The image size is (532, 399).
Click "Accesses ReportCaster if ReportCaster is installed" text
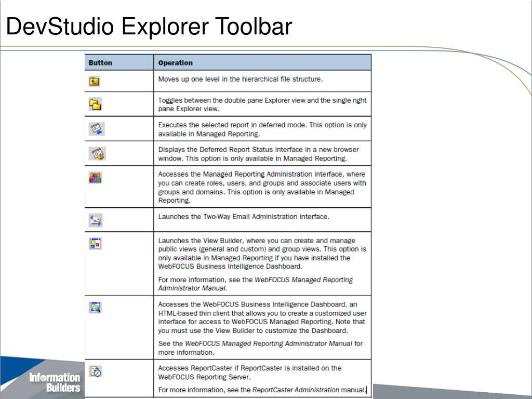click(x=250, y=373)
